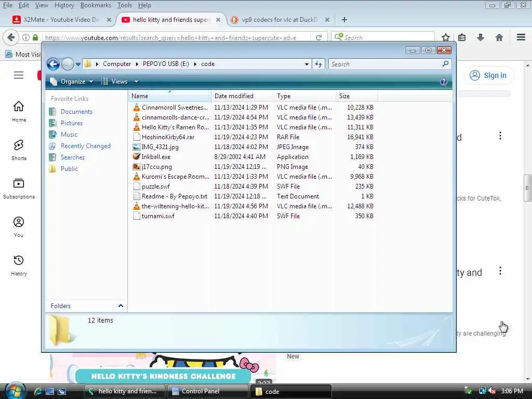Expand address bar history dropdown arrow

307,64
